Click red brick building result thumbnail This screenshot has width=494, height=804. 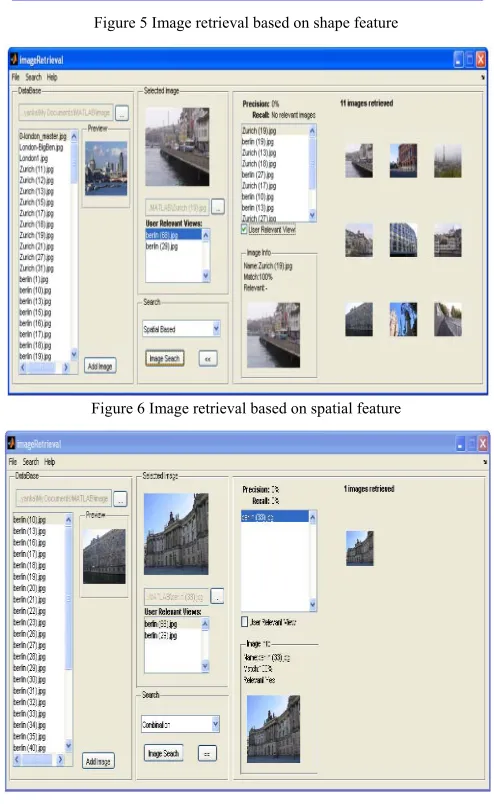[403, 160]
